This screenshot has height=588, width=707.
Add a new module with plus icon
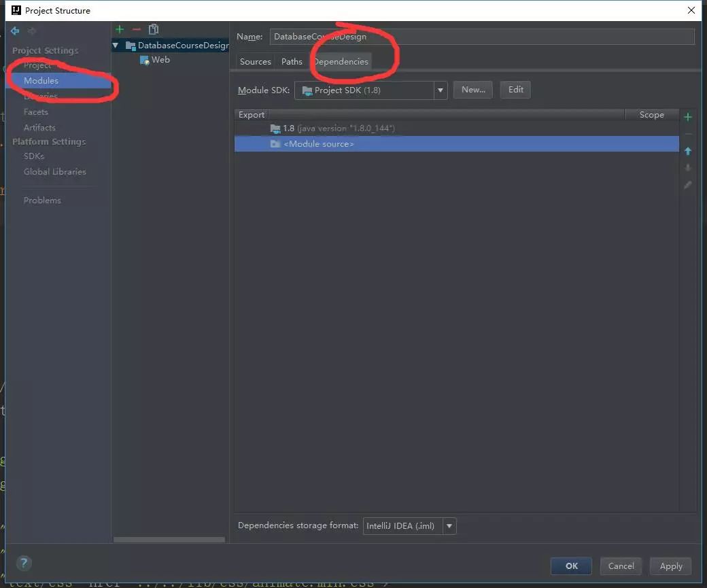coord(120,29)
